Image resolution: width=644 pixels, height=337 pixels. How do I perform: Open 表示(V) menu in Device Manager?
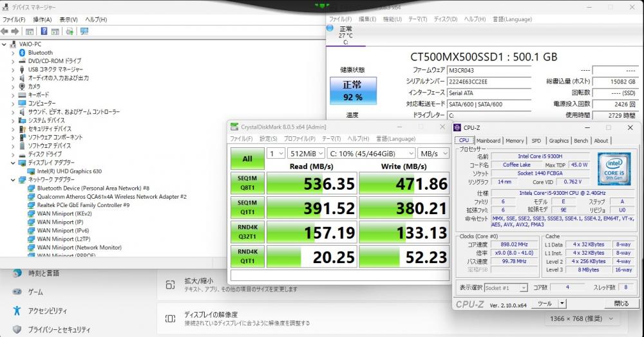(68, 20)
